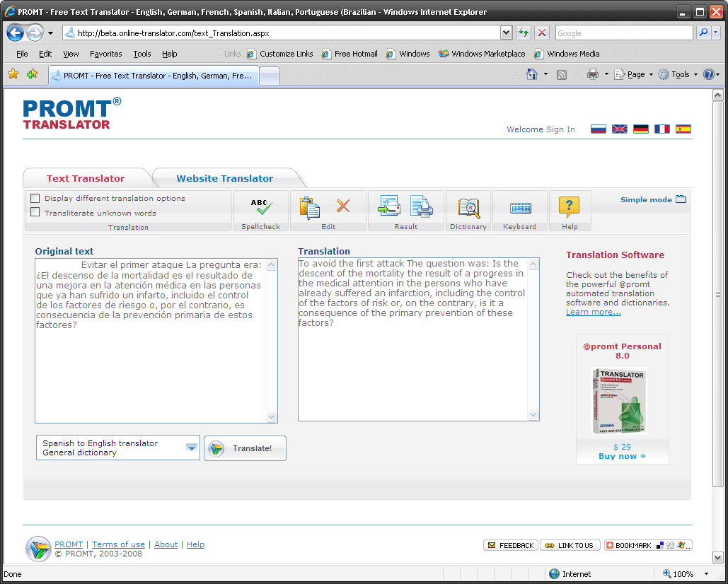Click the Buy now » link
This screenshot has height=584, width=728.
(x=622, y=456)
